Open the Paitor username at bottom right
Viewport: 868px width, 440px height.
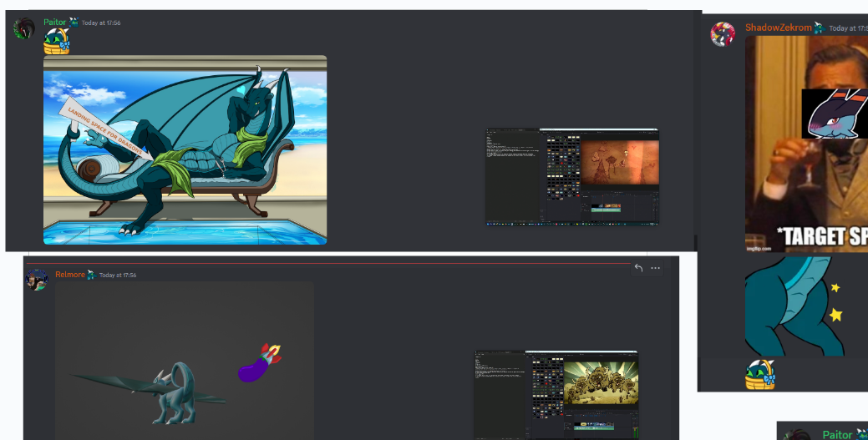[x=837, y=434]
